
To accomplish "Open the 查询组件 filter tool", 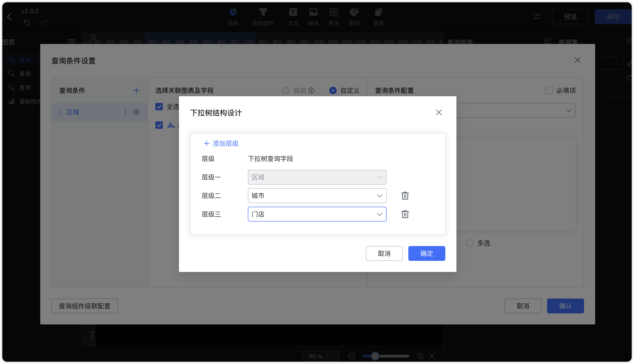I will [263, 17].
